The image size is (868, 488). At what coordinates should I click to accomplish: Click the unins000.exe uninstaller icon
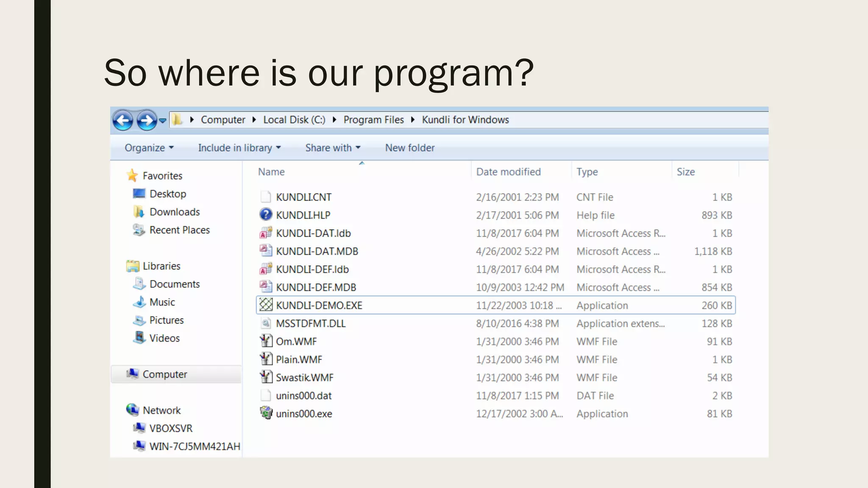click(266, 413)
